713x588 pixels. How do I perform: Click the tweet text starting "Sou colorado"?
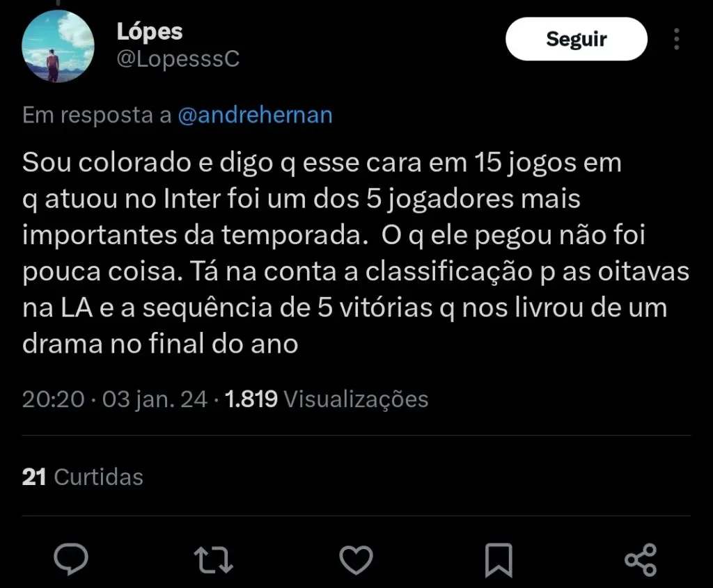pos(322,165)
